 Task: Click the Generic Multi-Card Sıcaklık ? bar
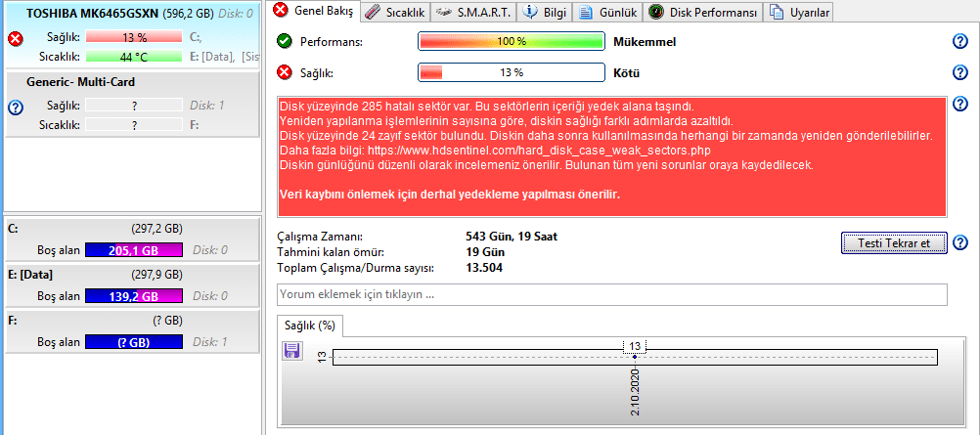(134, 125)
